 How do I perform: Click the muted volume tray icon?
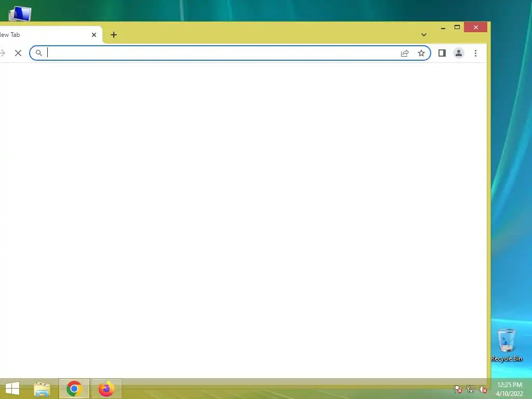pos(483,389)
